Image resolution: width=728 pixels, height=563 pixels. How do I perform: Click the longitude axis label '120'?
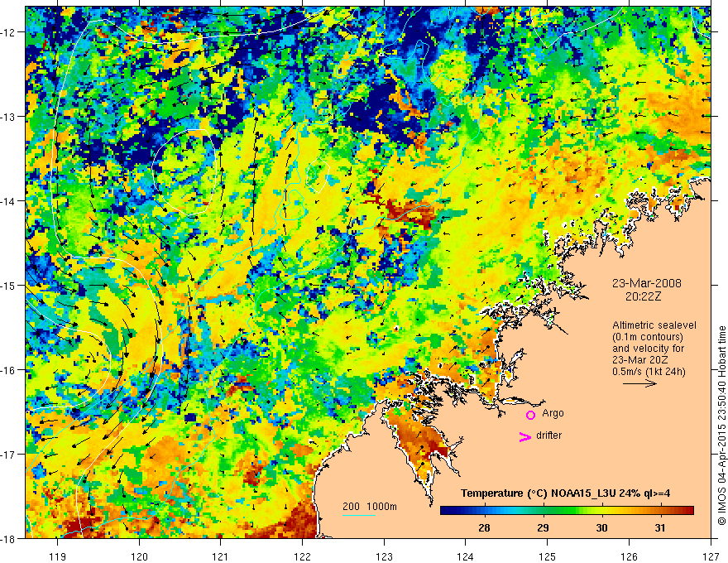[x=139, y=556]
